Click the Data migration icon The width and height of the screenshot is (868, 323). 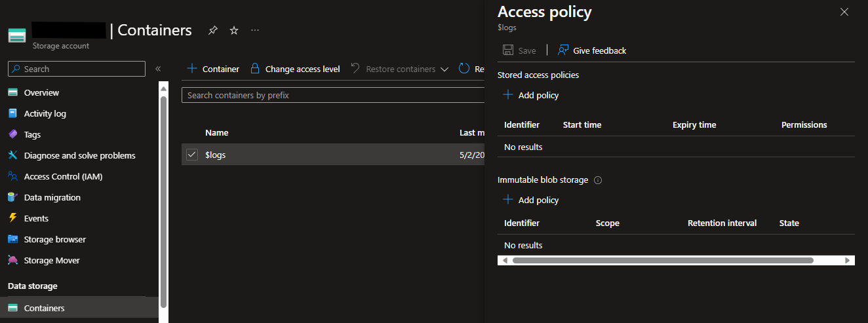[x=12, y=197]
